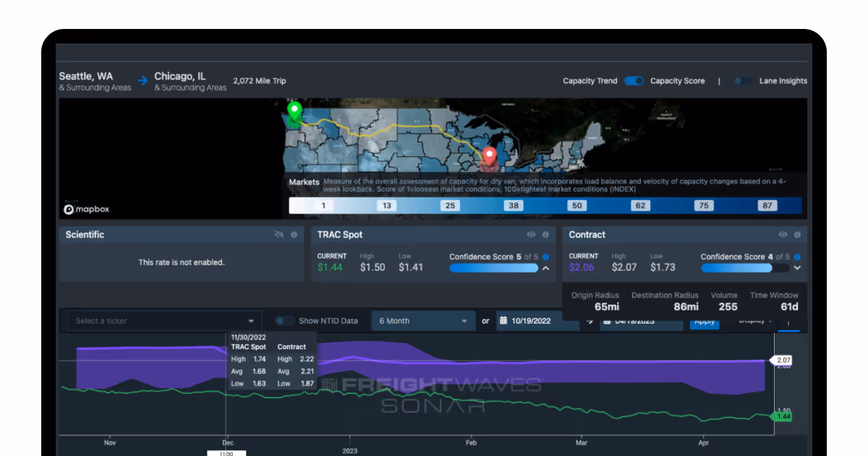Image resolution: width=868 pixels, height=456 pixels.
Task: Click the Seattle, WA origin text
Action: (x=86, y=76)
